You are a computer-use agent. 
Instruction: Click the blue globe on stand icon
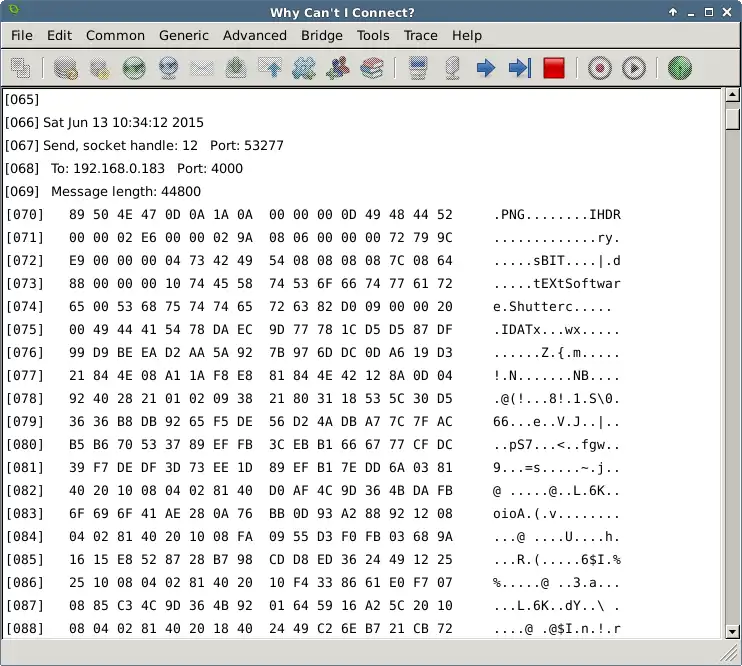168,68
